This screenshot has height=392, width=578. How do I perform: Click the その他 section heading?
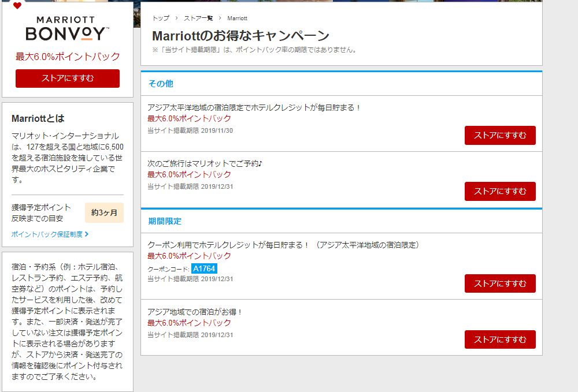point(161,84)
